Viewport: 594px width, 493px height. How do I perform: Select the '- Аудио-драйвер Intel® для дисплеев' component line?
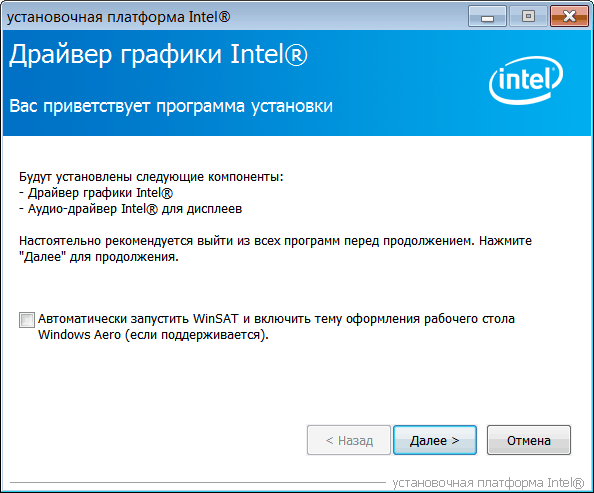(131, 209)
